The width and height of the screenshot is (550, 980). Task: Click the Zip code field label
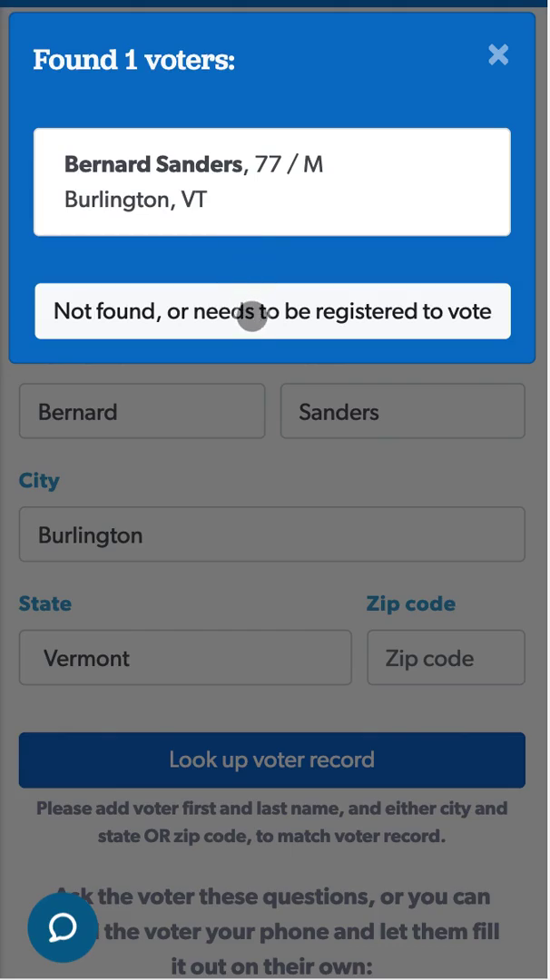coord(410,604)
